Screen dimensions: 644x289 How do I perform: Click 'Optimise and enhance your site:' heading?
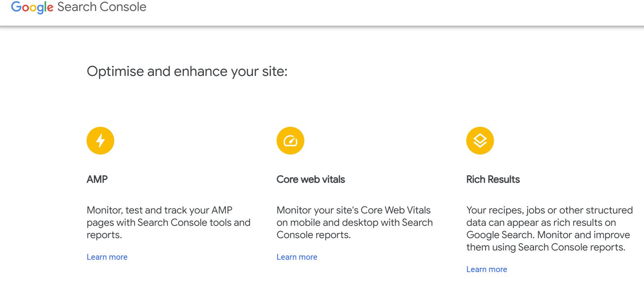(x=187, y=72)
